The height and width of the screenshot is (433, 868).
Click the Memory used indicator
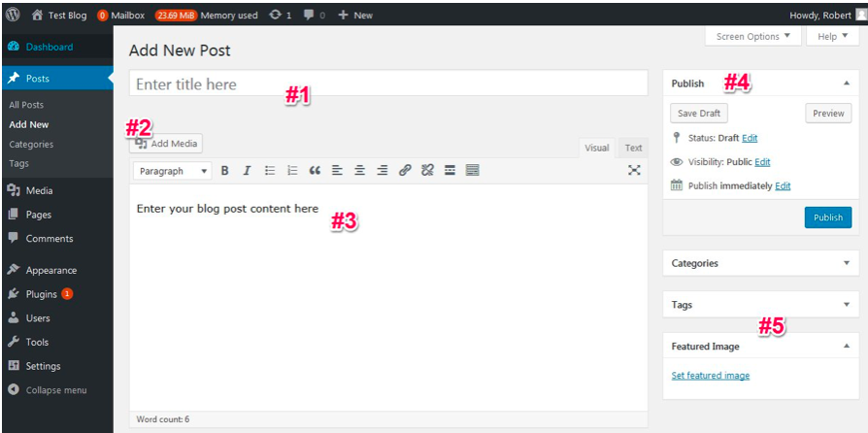tap(206, 16)
